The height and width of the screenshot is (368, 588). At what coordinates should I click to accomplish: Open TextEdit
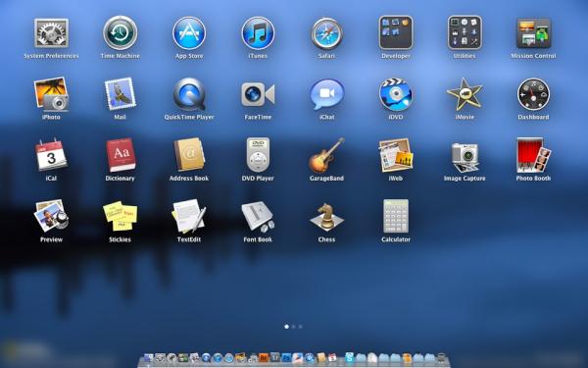(189, 216)
